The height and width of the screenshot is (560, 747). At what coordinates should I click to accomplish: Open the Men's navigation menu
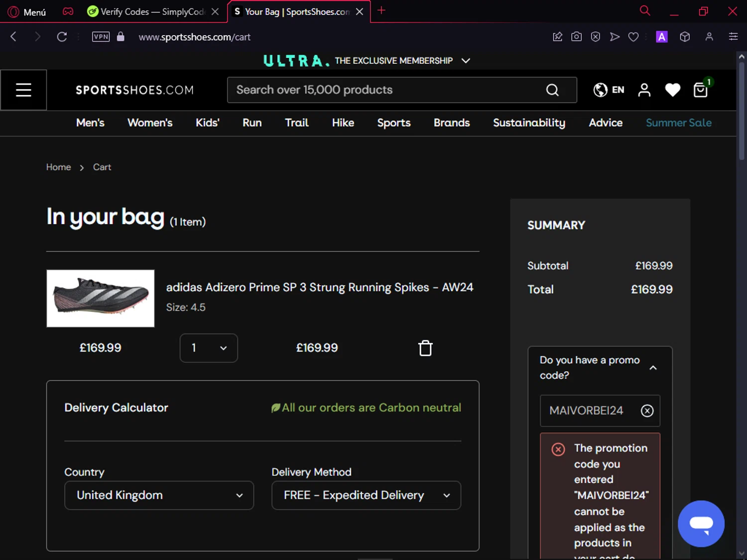(90, 123)
